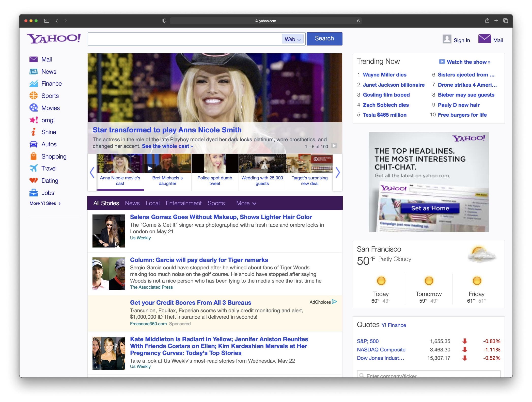This screenshot has width=532, height=402.
Task: Click Selena Gomez story thumbnail image
Action: (x=109, y=231)
